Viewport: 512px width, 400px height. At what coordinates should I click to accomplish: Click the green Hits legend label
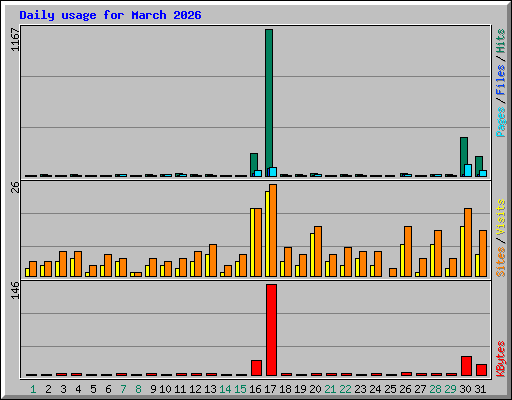click(x=501, y=41)
